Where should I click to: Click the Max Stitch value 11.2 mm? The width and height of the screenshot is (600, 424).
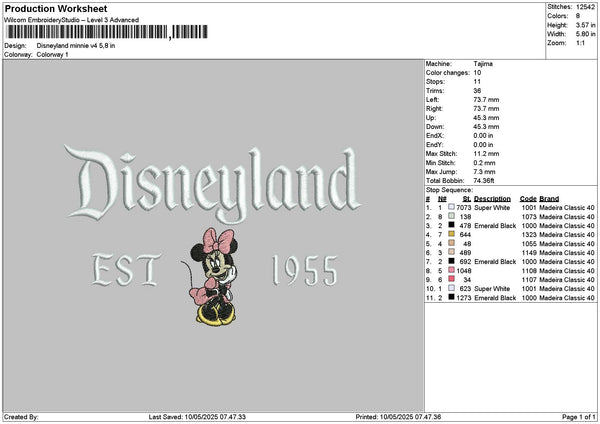[486, 153]
